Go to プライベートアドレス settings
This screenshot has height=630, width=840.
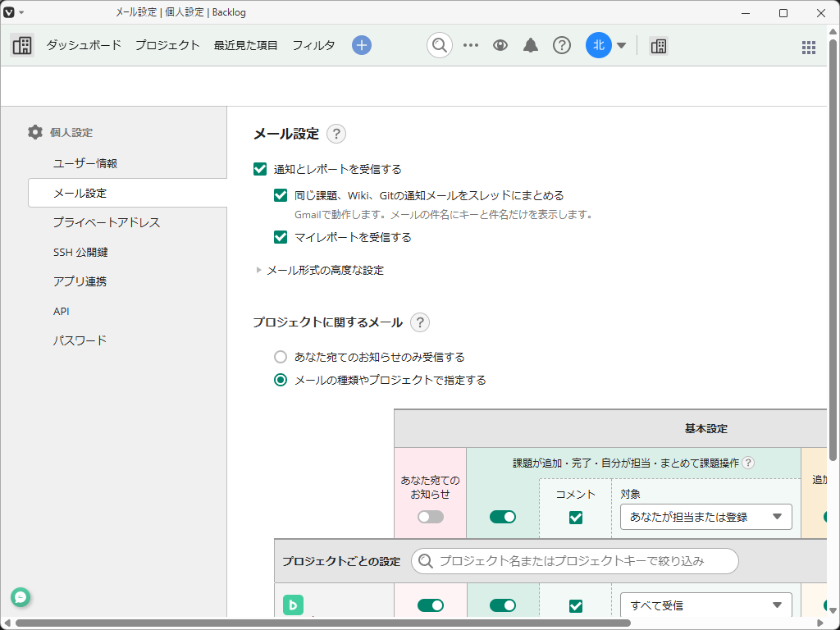[x=107, y=222]
